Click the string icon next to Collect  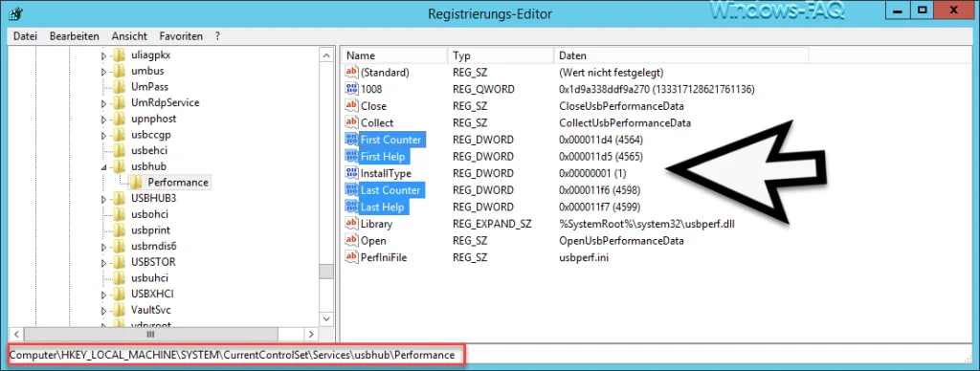click(x=351, y=123)
